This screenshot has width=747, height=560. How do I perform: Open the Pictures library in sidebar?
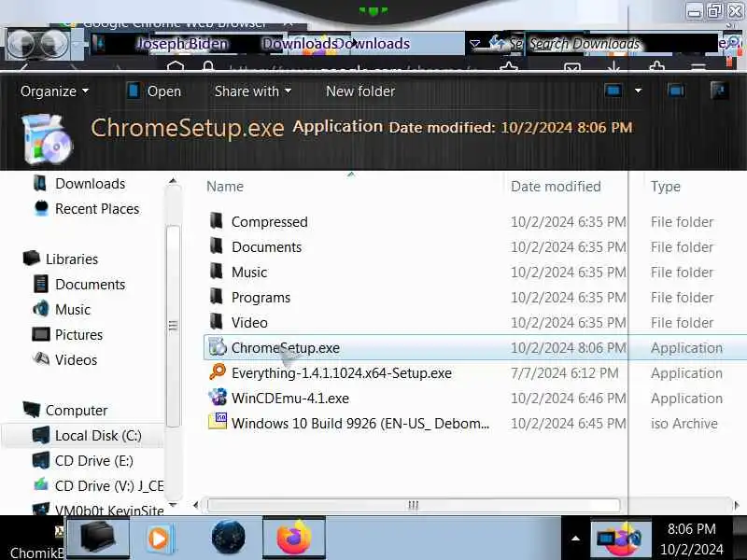(78, 335)
